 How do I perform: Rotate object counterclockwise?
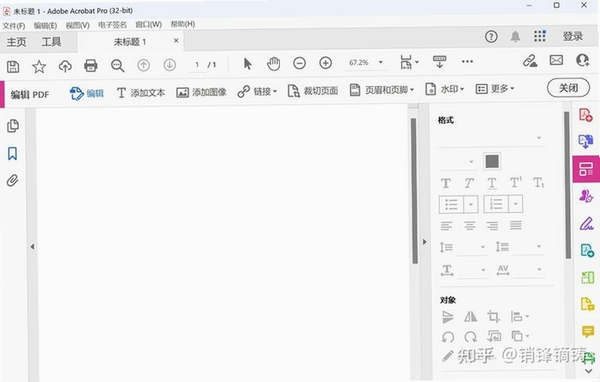tap(448, 337)
